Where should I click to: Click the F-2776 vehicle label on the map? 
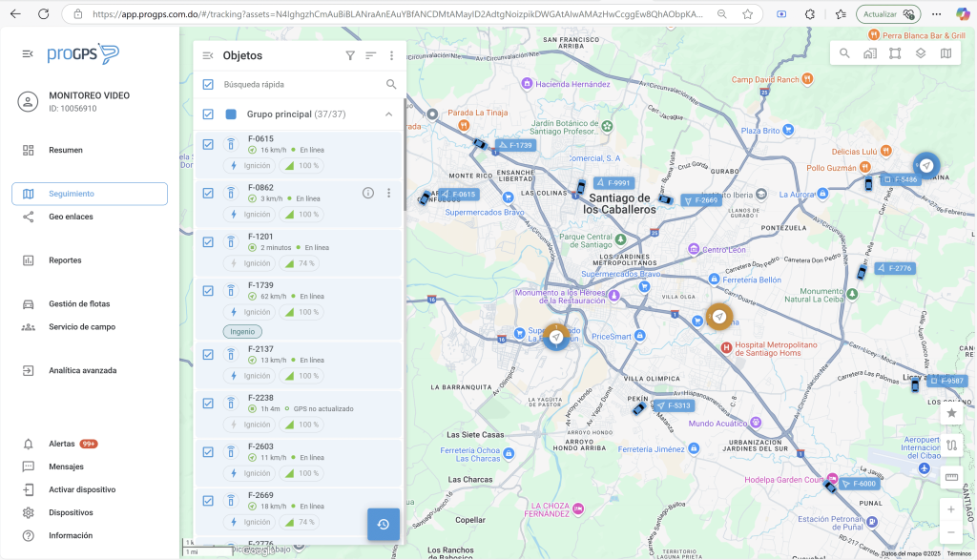895,268
